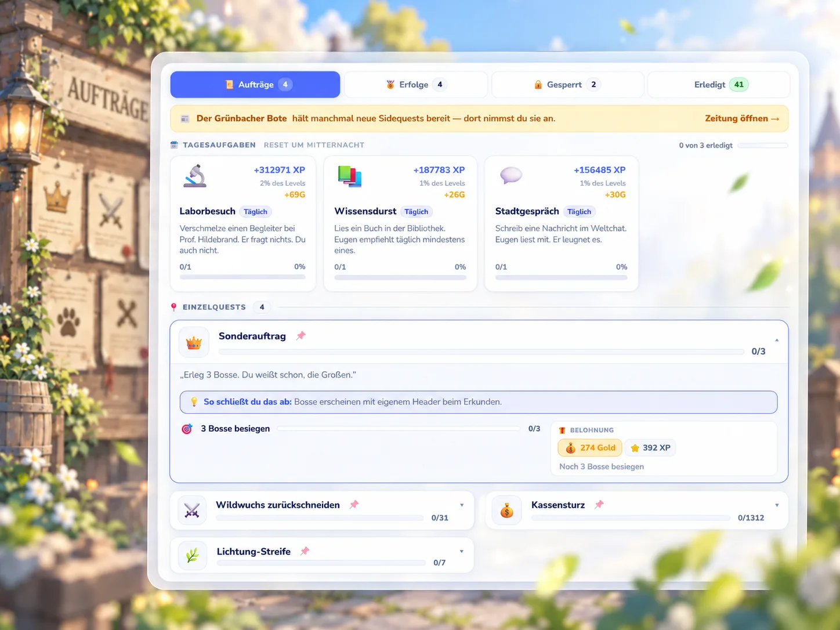Click the crossed swords icon of Wildwuchs zurückschneiden
840x630 pixels.
tap(192, 510)
